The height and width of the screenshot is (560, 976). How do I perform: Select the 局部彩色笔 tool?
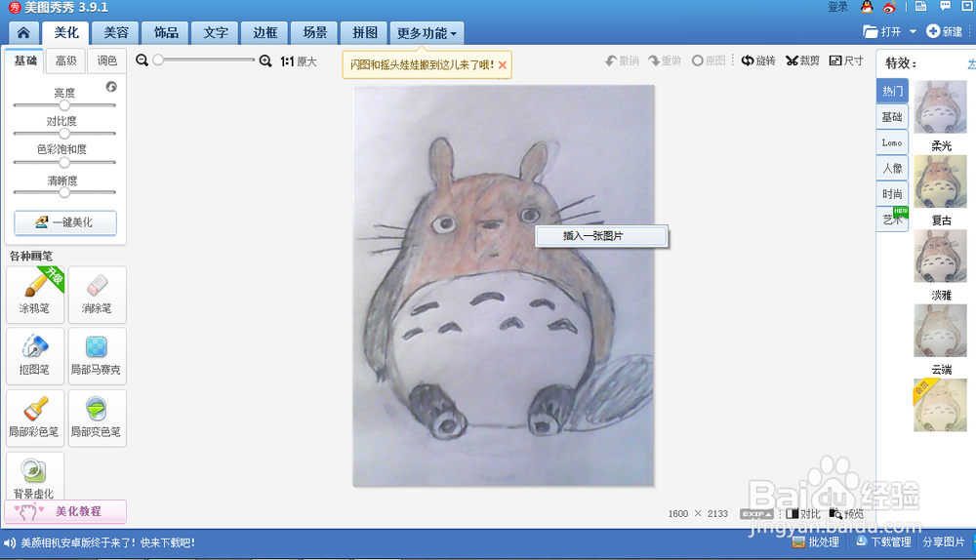35,419
